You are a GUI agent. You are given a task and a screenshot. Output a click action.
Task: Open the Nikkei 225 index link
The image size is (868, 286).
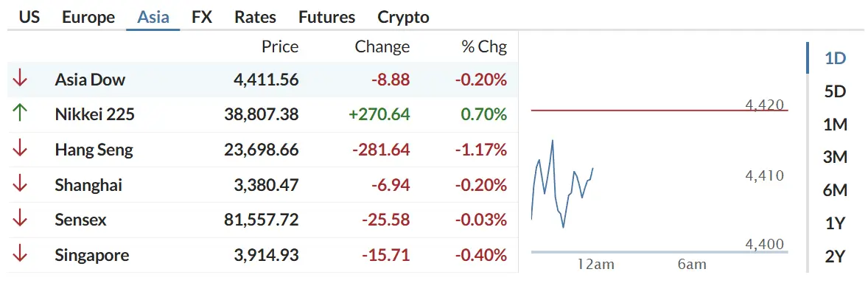point(94,115)
